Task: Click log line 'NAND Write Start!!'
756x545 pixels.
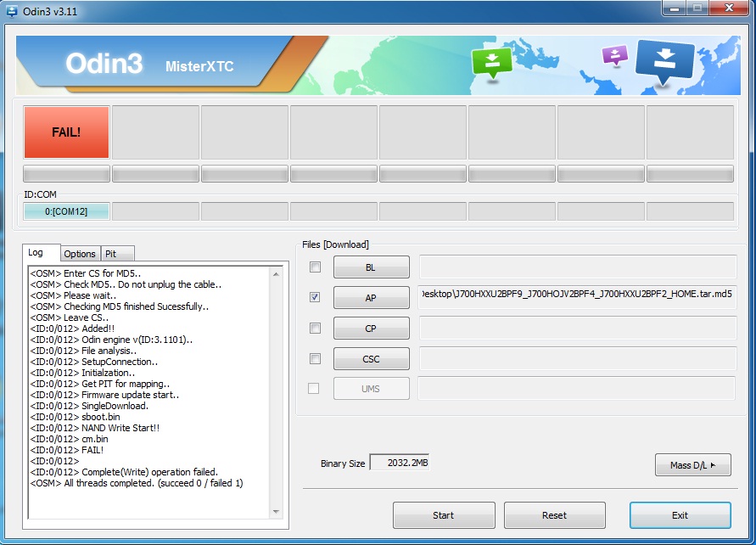Action: tap(95, 428)
